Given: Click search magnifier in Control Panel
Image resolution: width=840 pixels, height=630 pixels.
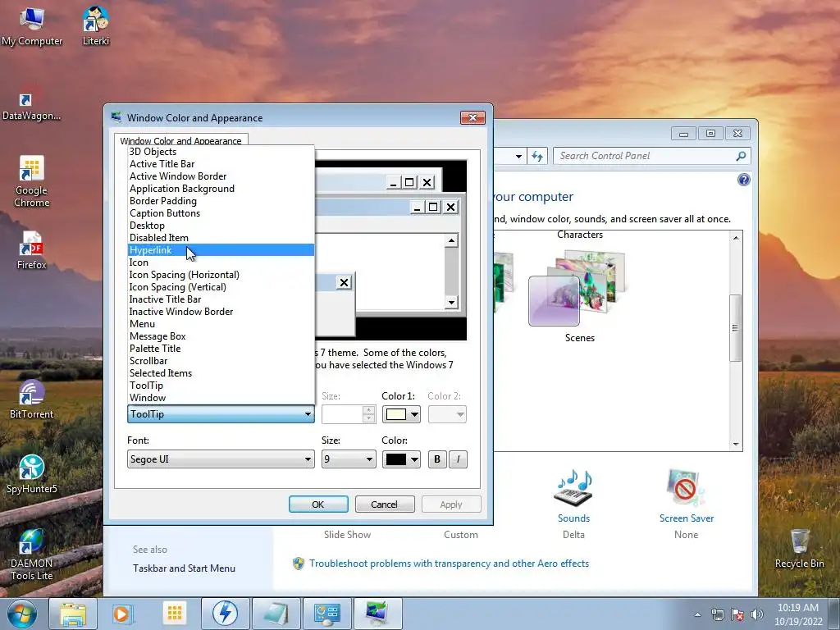Looking at the screenshot, I should click(741, 156).
